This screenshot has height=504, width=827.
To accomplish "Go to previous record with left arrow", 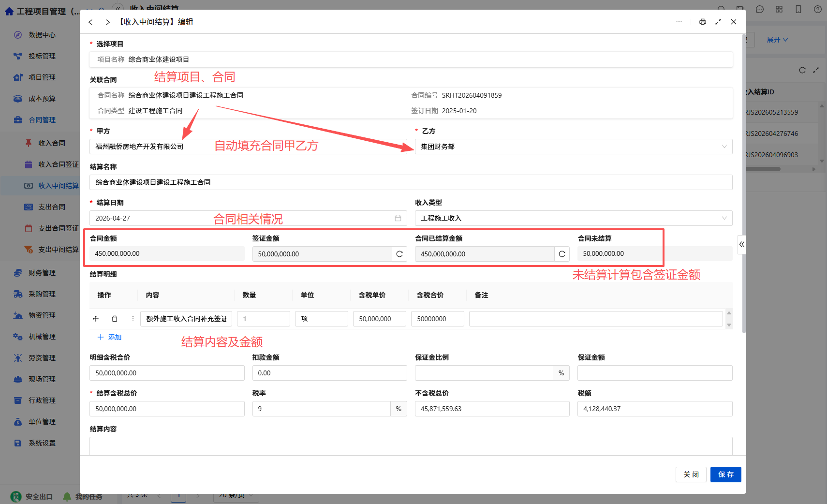I will 90,22.
